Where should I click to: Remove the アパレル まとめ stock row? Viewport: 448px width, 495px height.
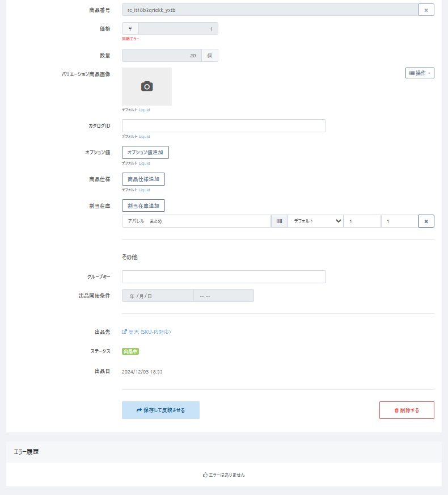tap(426, 221)
